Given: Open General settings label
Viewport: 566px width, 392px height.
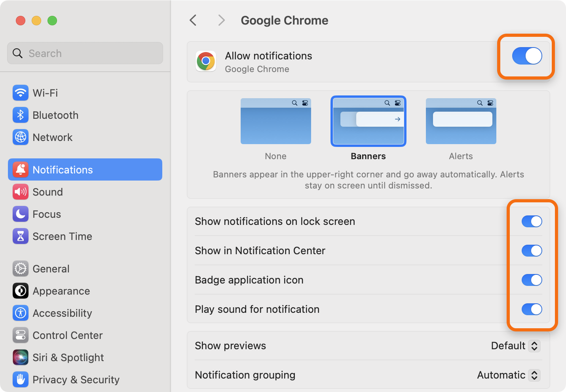Looking at the screenshot, I should [x=51, y=269].
